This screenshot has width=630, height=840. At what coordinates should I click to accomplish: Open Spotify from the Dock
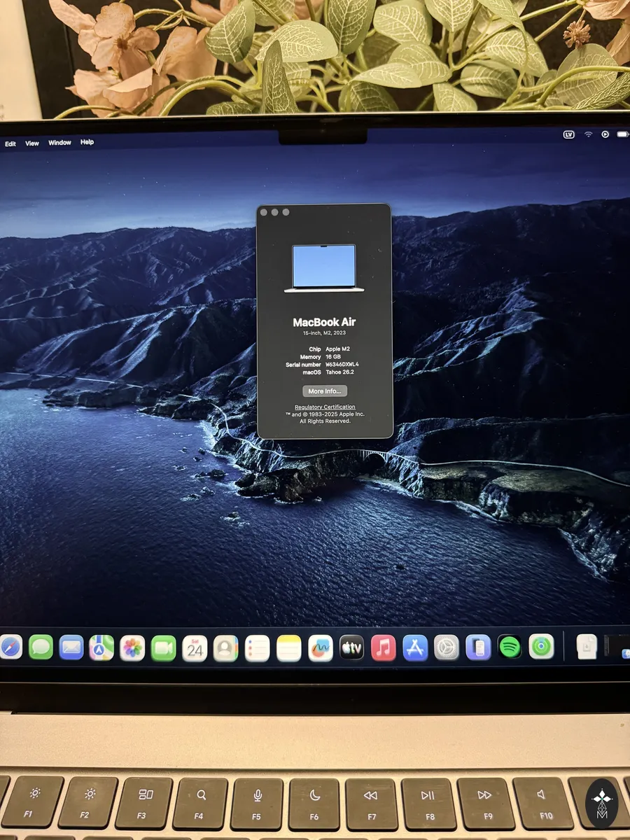click(510, 647)
